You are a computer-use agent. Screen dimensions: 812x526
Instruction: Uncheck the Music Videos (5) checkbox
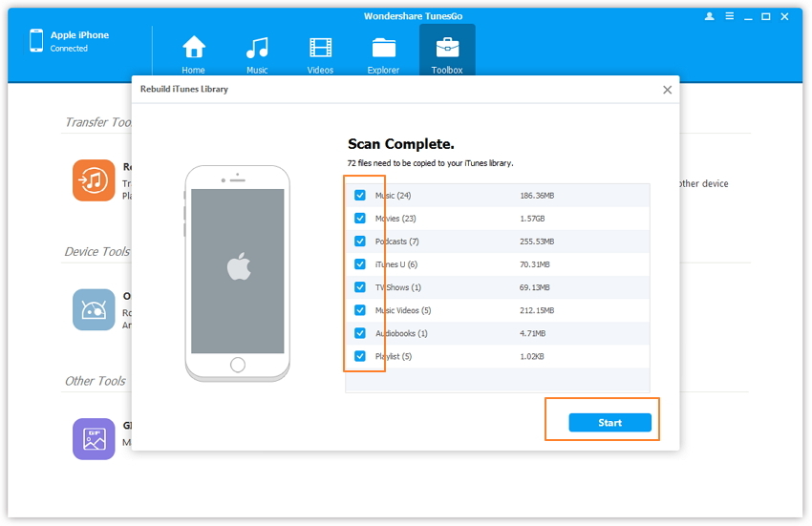coord(360,310)
